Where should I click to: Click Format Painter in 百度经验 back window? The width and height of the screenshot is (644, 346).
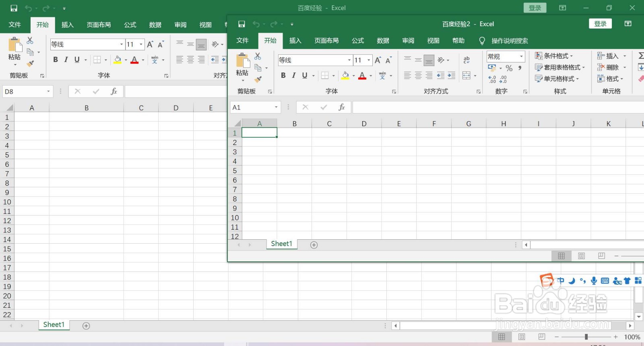(x=30, y=64)
